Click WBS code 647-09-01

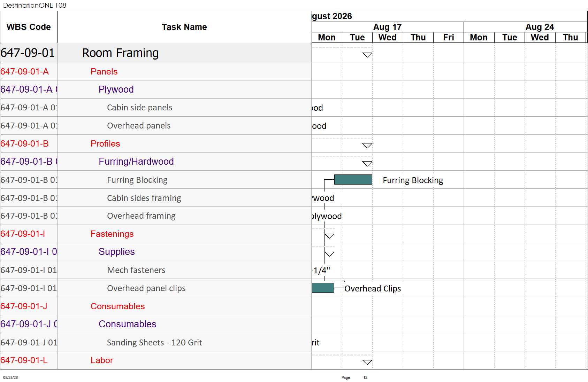pos(28,53)
